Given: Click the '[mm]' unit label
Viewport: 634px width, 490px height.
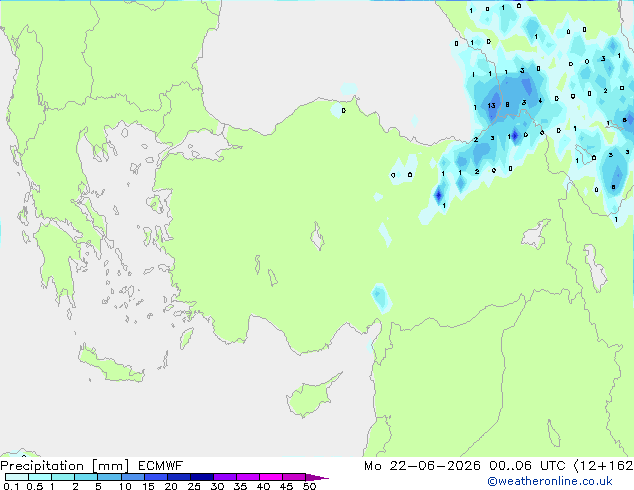Looking at the screenshot, I should point(110,466).
